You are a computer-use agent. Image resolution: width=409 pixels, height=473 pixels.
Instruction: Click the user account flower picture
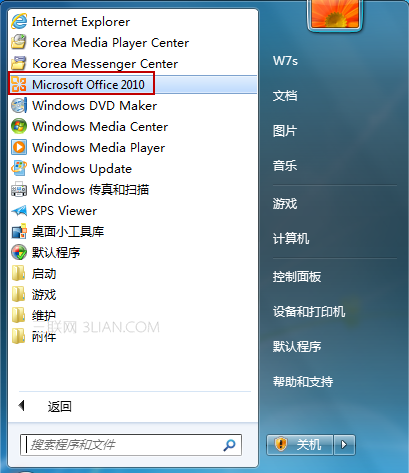pyautogui.click(x=335, y=14)
